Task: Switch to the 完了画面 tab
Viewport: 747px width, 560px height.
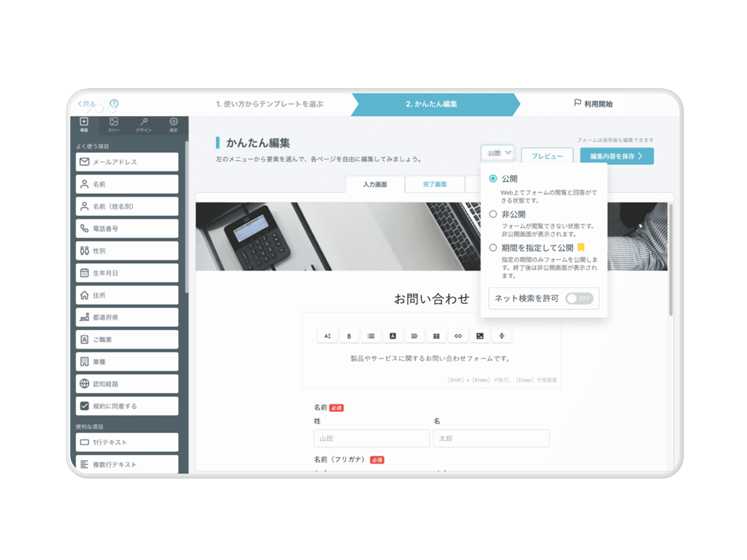Action: coord(435,184)
